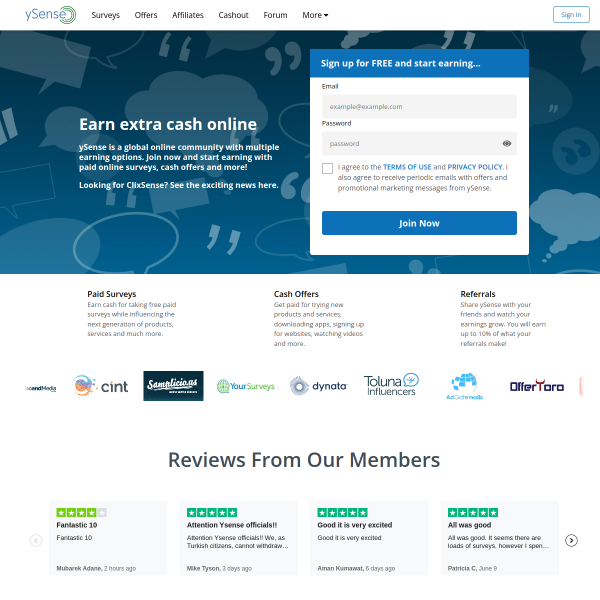600x600 pixels.
Task: Open the Toluna Influencers logo
Action: point(391,385)
